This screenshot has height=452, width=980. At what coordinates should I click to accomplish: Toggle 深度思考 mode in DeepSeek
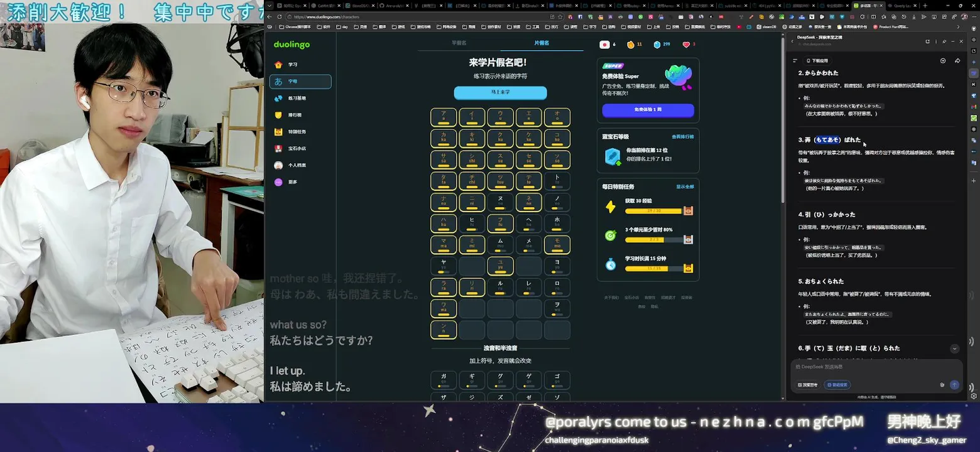pyautogui.click(x=808, y=385)
